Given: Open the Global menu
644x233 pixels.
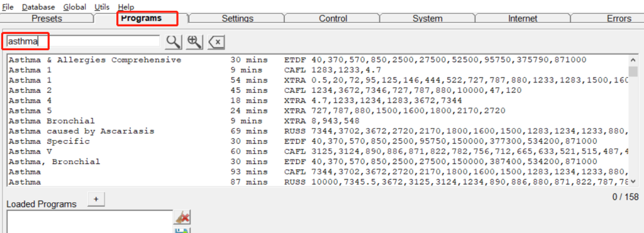Looking at the screenshot, I should click(x=75, y=7).
